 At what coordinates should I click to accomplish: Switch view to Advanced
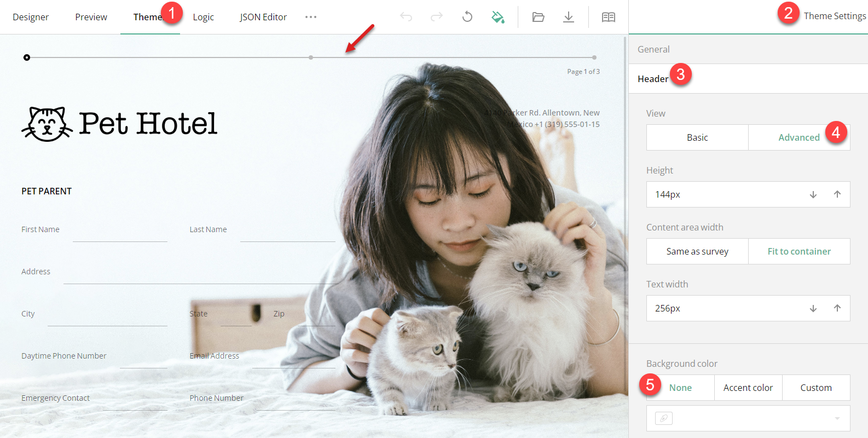(798, 137)
